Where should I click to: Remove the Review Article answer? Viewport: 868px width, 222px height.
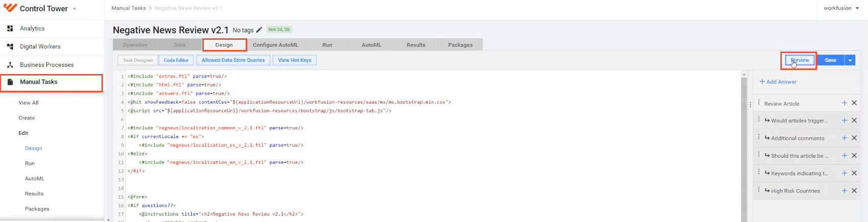click(854, 103)
